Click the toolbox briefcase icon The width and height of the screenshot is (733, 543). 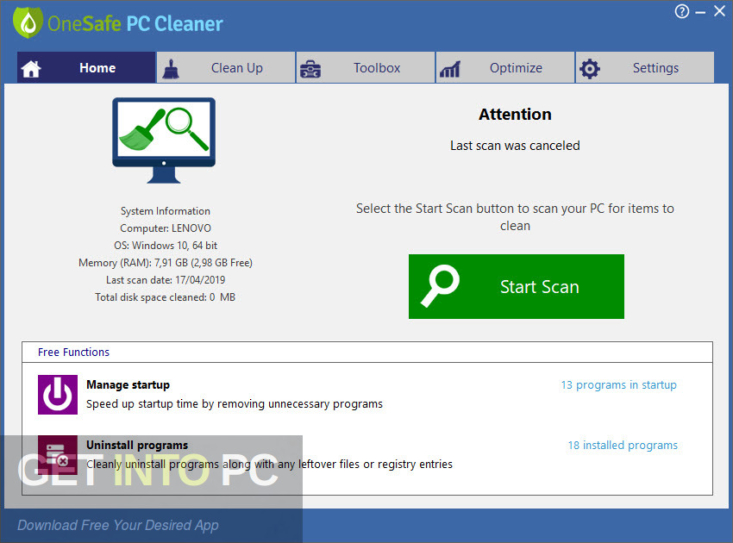click(x=310, y=69)
